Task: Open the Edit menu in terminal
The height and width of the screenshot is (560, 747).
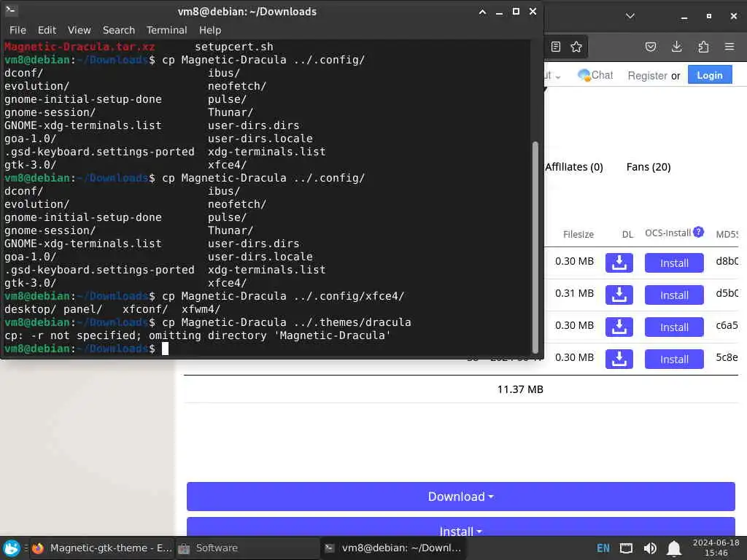Action: coord(47,30)
